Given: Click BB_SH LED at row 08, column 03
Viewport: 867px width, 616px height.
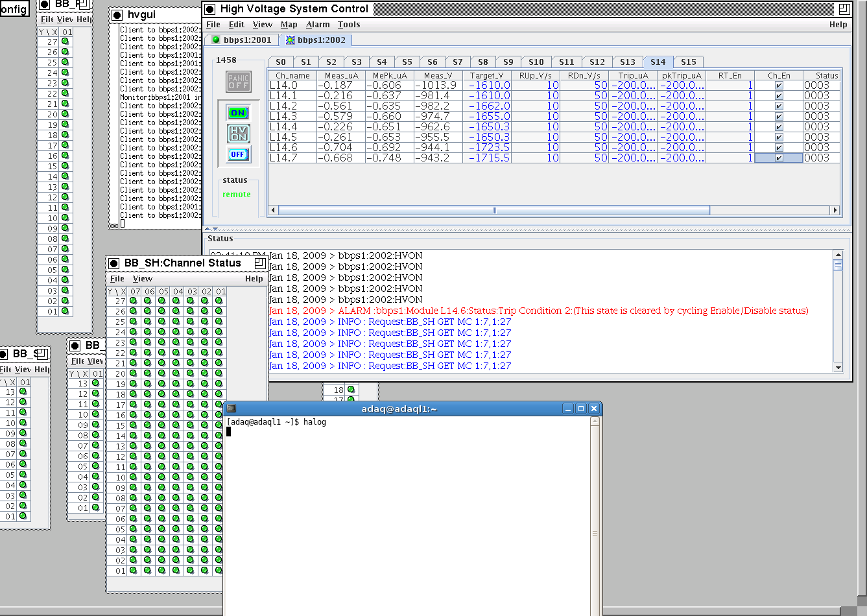Looking at the screenshot, I should [191, 498].
